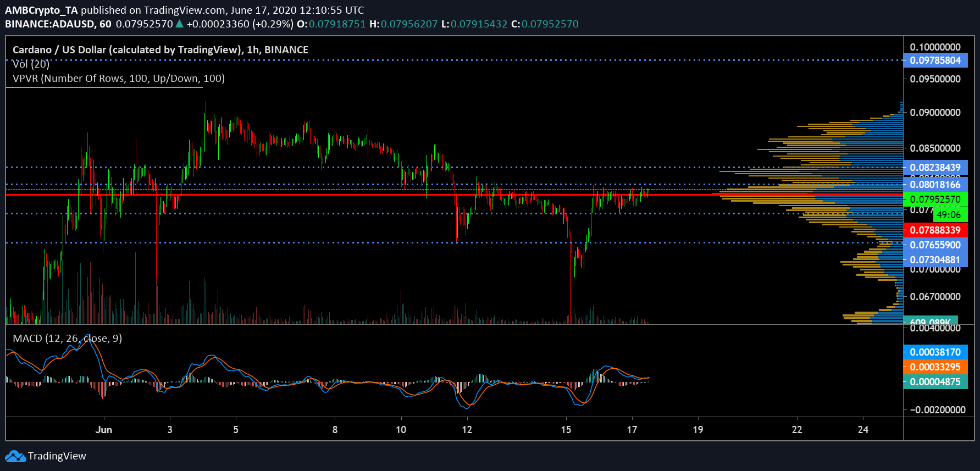This screenshot has height=471, width=980.
Task: Open the TradingView wordmark link
Action: pyautogui.click(x=57, y=456)
